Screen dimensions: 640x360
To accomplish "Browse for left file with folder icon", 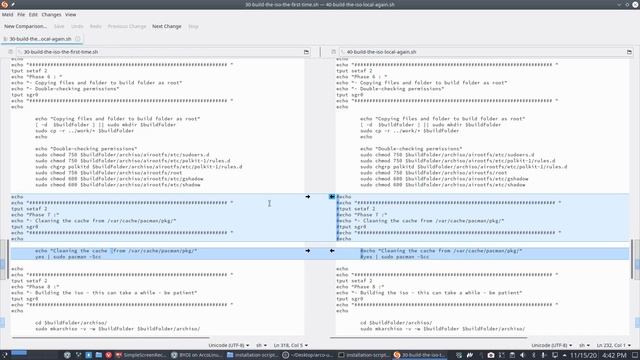I will (x=306, y=52).
